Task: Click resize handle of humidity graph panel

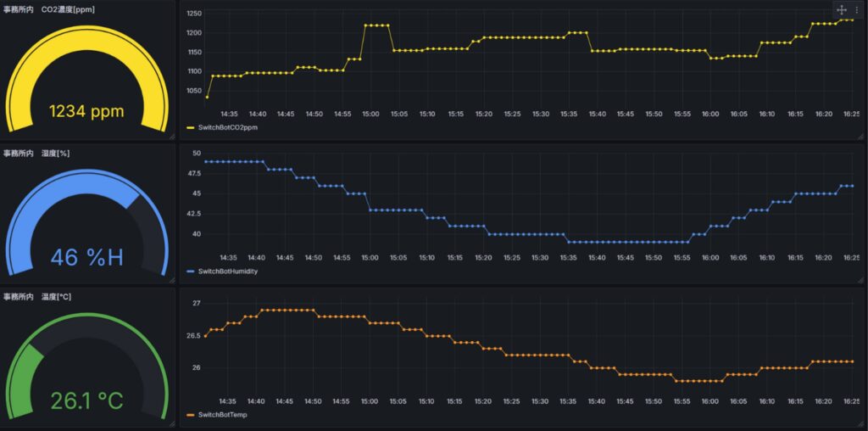Action: point(860,280)
